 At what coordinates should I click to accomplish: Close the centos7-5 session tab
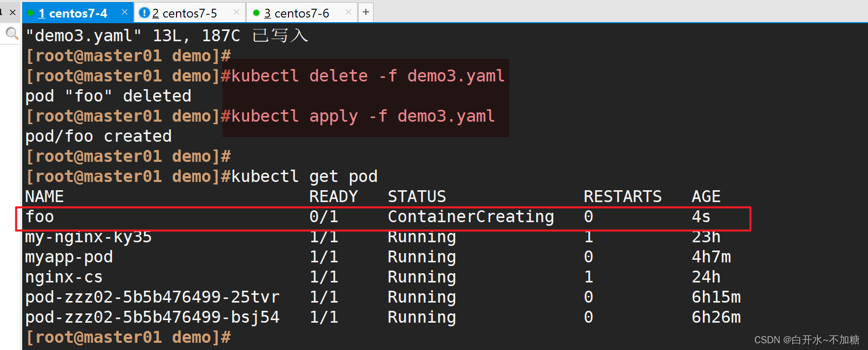(x=236, y=12)
